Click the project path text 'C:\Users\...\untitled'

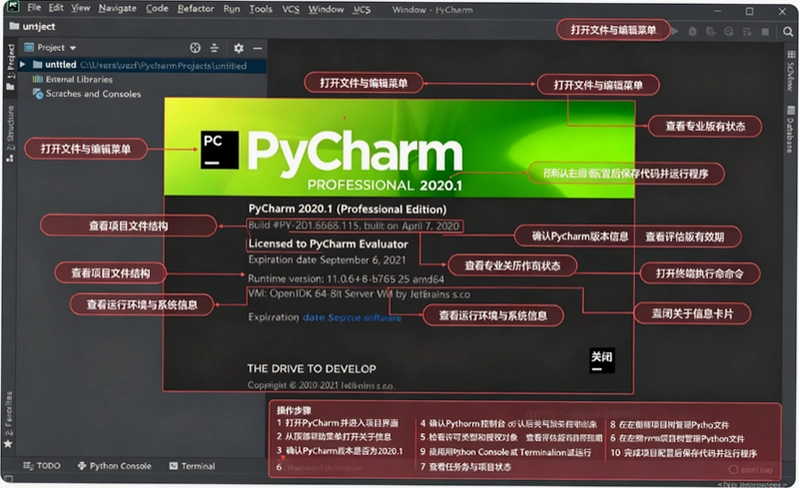pyautogui.click(x=163, y=66)
